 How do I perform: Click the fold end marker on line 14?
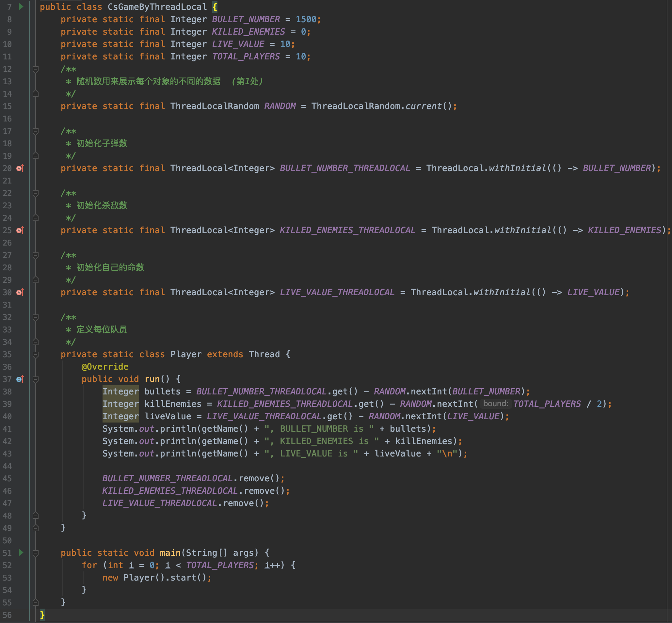tap(35, 94)
